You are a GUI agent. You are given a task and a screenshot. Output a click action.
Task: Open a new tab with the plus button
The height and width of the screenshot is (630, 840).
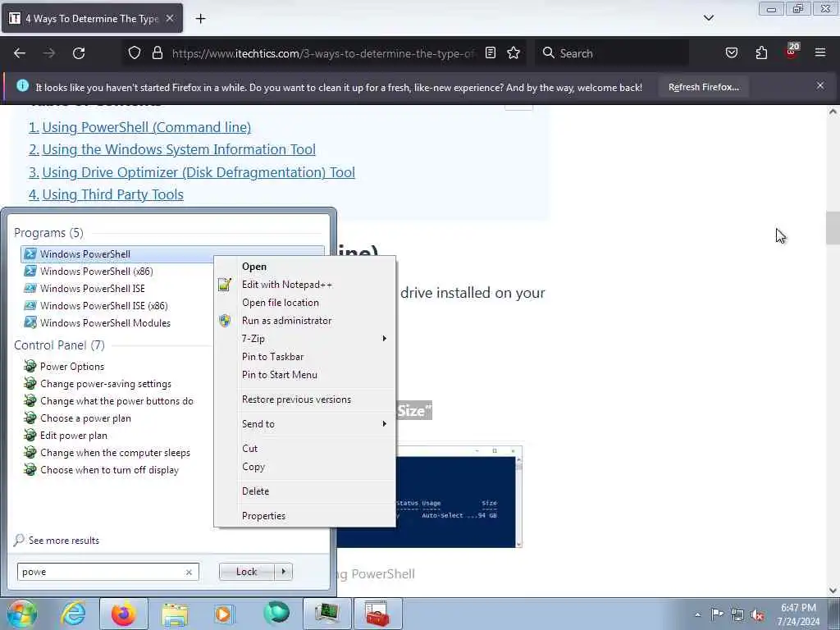200,19
